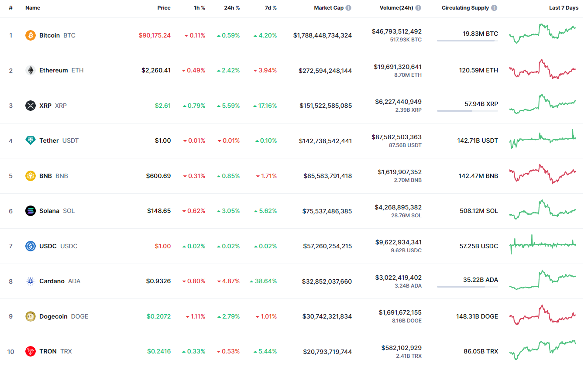This screenshot has width=588, height=367.
Task: Click XRP's 24h volume dollar amount
Action: click(x=398, y=102)
